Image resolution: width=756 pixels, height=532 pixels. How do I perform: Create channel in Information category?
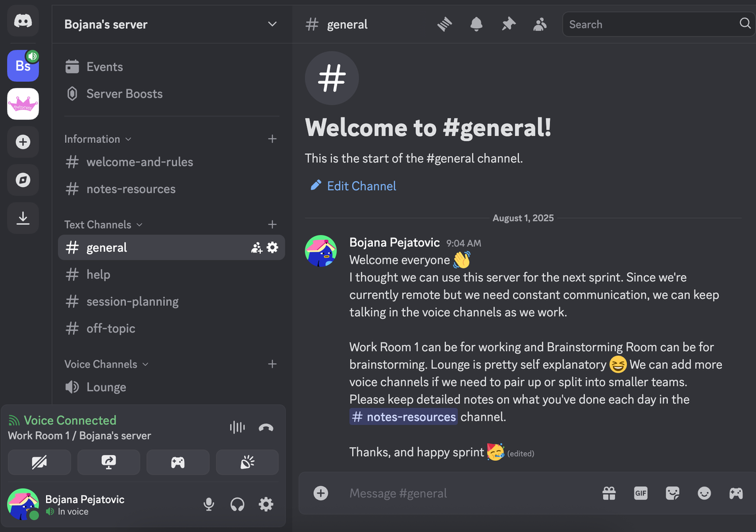tap(272, 139)
